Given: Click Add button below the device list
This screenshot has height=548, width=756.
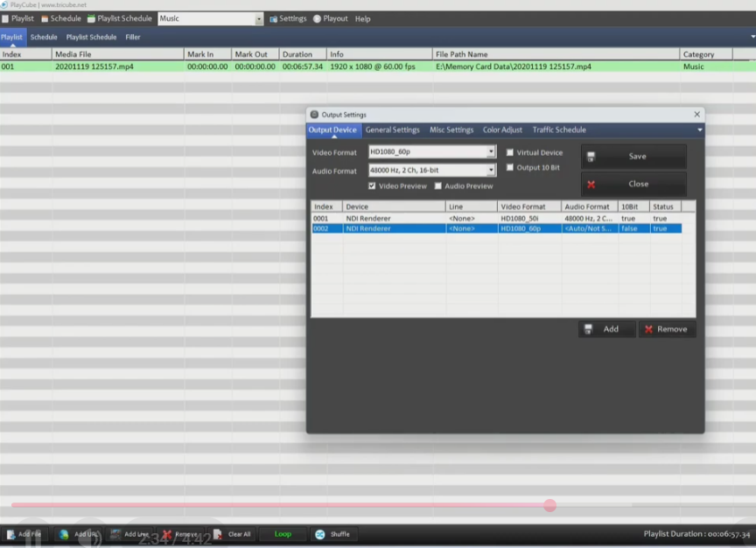Looking at the screenshot, I should point(602,329).
